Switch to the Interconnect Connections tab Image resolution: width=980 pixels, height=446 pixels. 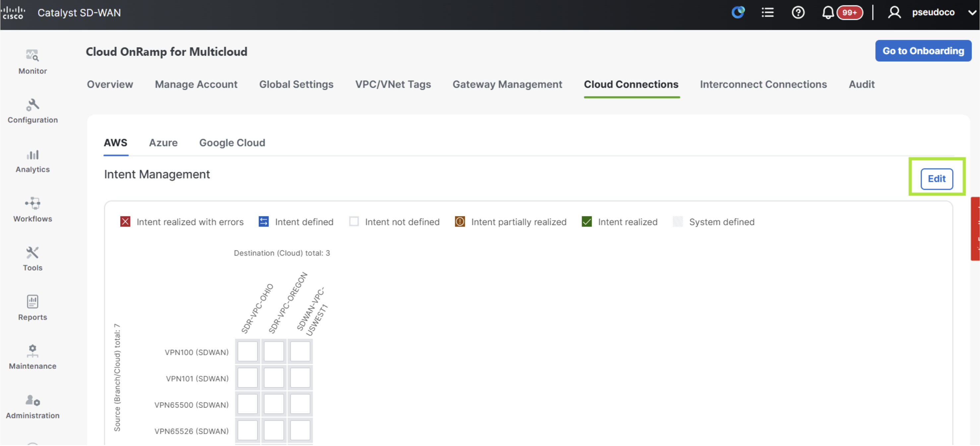tap(763, 84)
